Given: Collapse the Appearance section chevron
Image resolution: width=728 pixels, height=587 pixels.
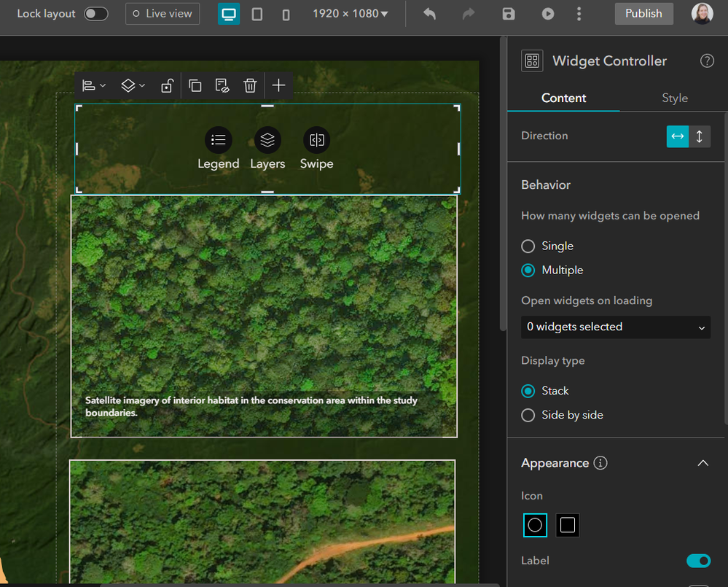Looking at the screenshot, I should pos(702,463).
